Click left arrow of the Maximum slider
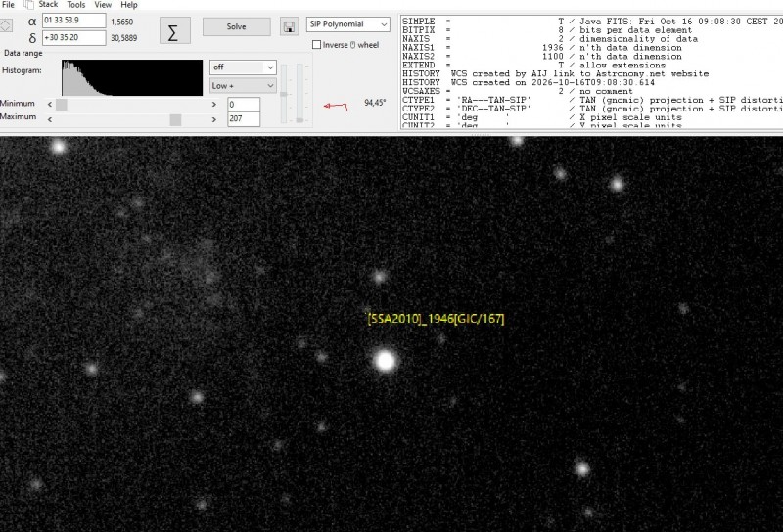Image resolution: width=783 pixels, height=532 pixels. (50, 119)
